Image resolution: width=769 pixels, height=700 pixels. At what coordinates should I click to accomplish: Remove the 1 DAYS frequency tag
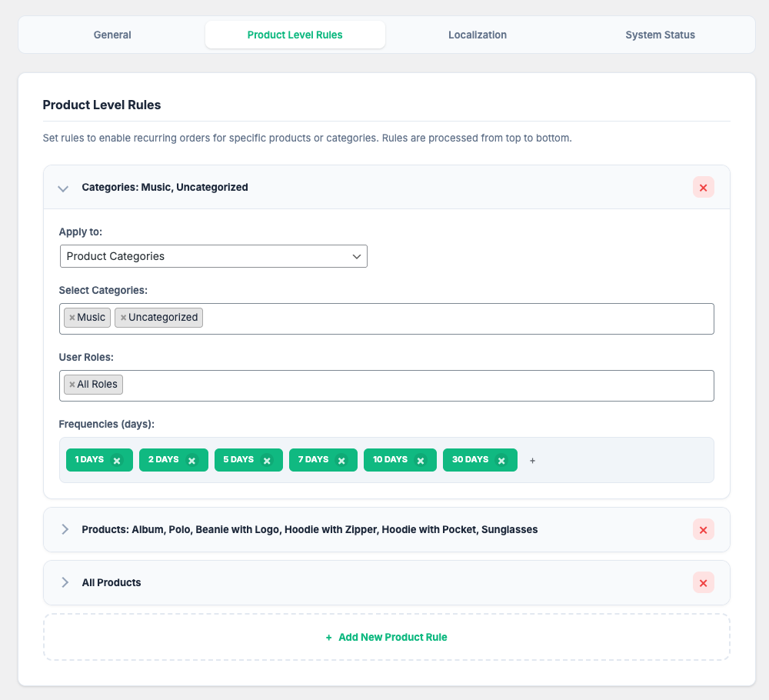coord(117,461)
